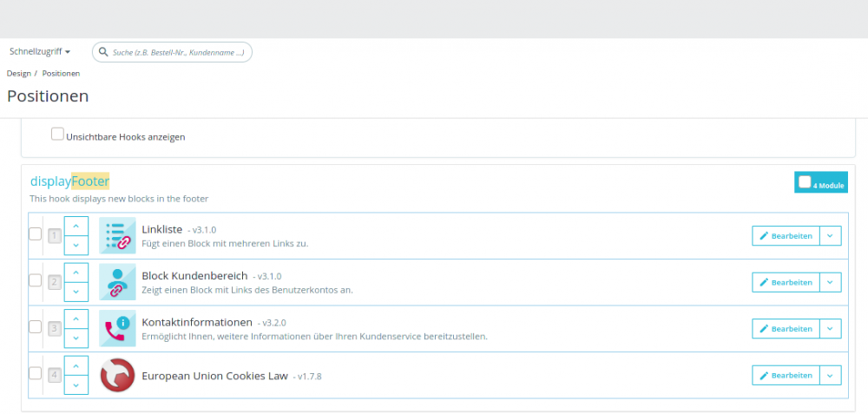
Task: Click the European Union Cookies Law logo
Action: click(x=117, y=375)
